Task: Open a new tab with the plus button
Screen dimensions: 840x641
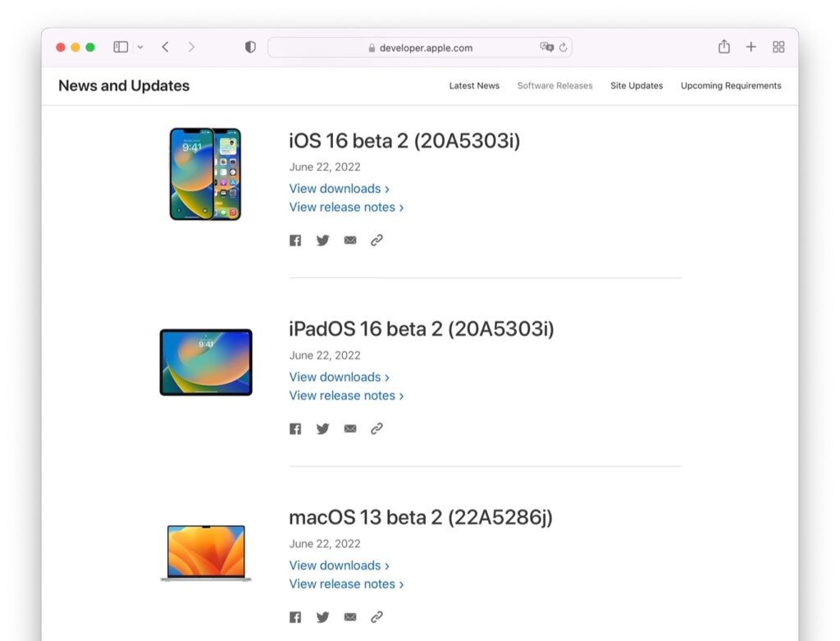Action: (x=751, y=47)
